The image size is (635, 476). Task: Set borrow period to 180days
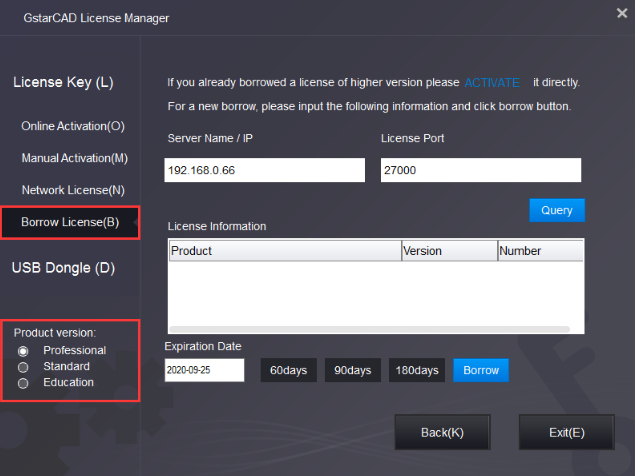point(417,370)
